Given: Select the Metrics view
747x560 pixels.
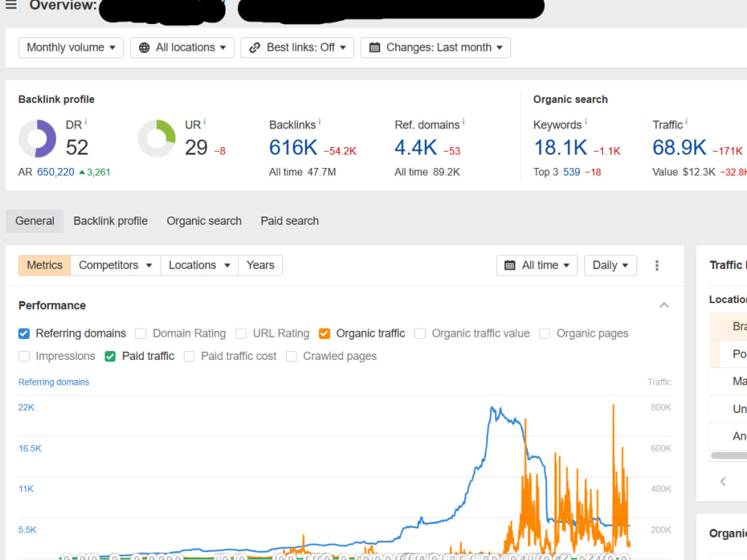Looking at the screenshot, I should pos(45,265).
